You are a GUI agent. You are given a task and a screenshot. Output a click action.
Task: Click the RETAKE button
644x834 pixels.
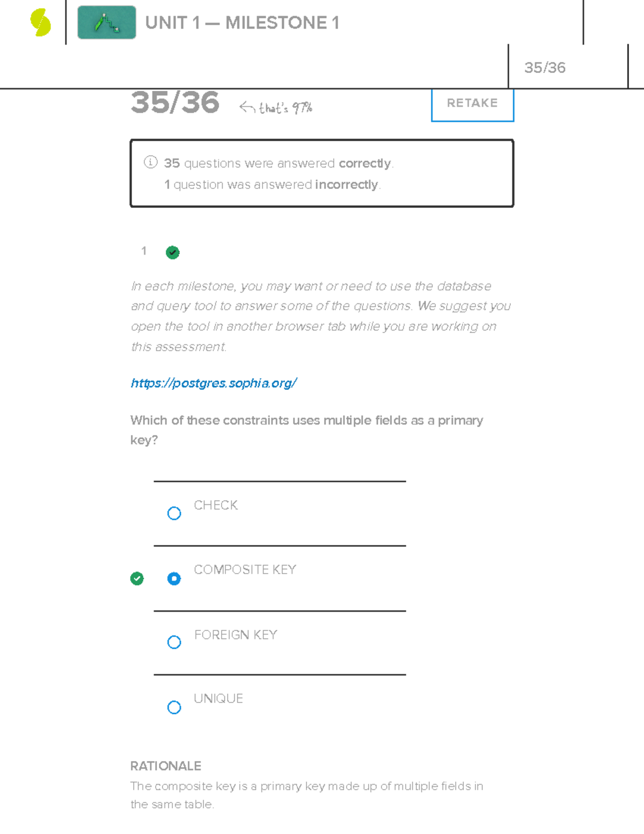[x=473, y=103]
